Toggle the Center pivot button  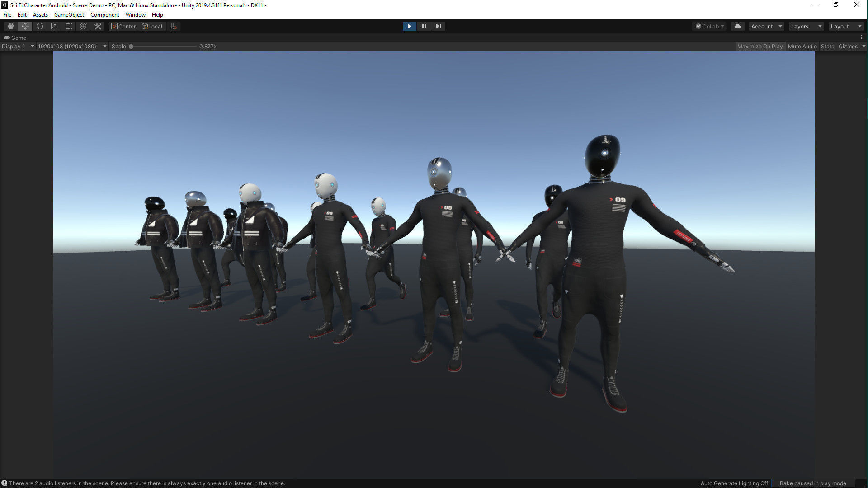pos(123,26)
